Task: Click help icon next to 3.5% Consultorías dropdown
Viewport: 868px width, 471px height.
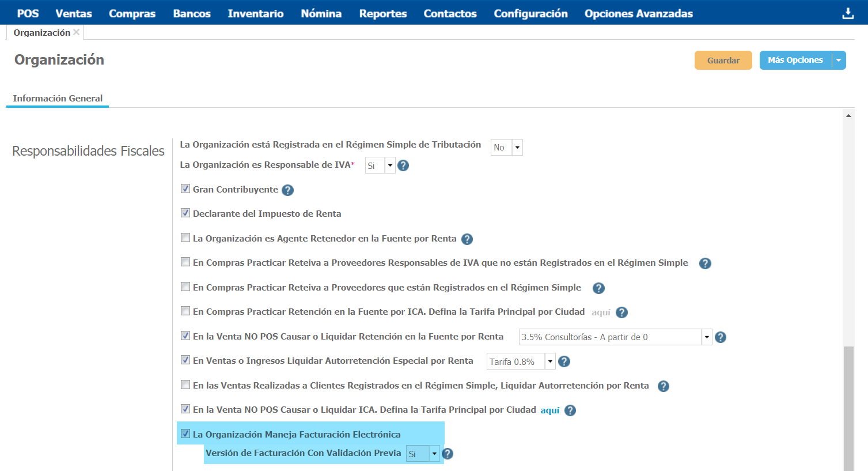Action: pyautogui.click(x=721, y=337)
